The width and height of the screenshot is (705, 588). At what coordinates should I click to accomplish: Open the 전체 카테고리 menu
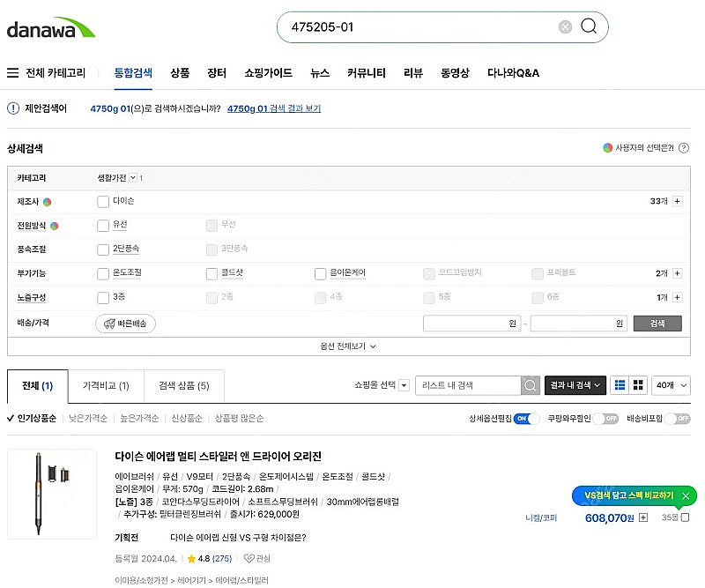pos(47,72)
